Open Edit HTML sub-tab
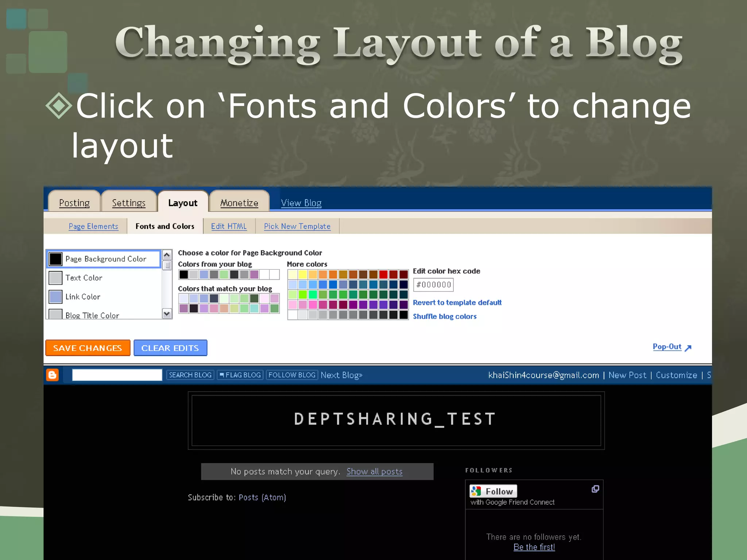Viewport: 747px width, 560px height. point(229,226)
